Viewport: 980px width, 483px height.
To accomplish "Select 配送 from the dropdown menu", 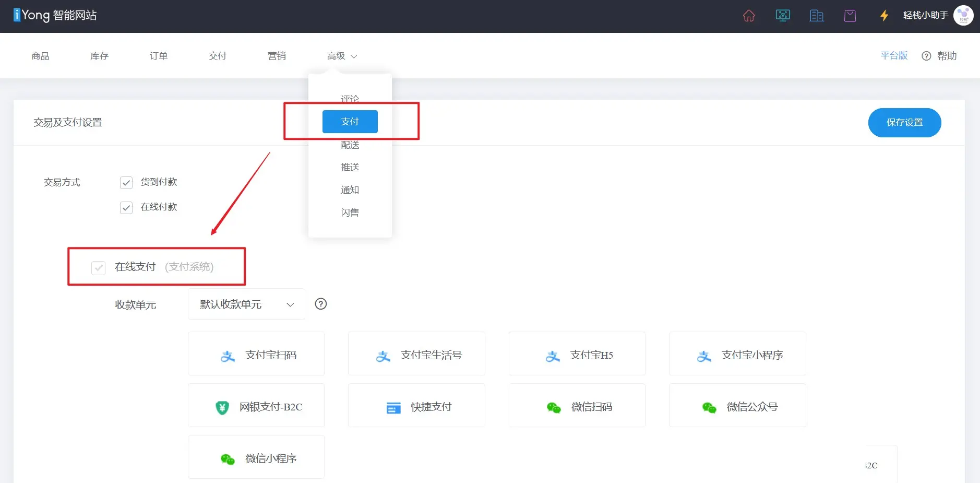I will (x=350, y=145).
